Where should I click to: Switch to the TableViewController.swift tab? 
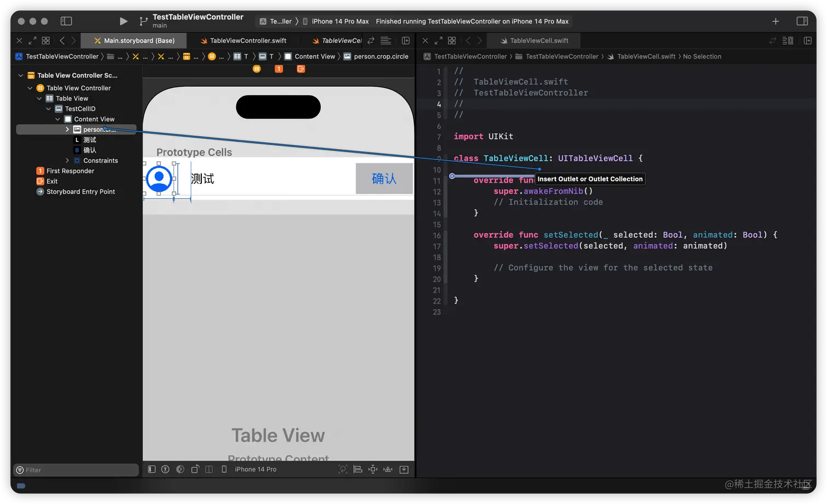point(244,40)
